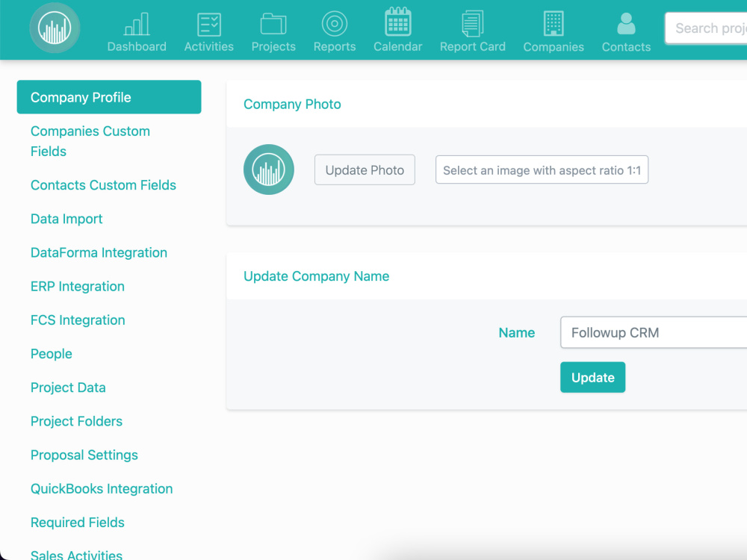This screenshot has width=747, height=560.
Task: Open the Dashboard bar chart icon
Action: tap(137, 25)
